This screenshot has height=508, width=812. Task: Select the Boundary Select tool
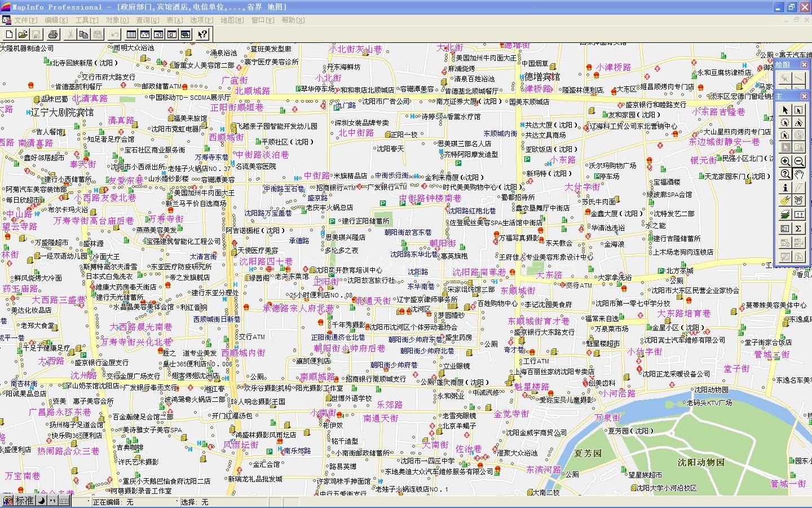click(785, 135)
